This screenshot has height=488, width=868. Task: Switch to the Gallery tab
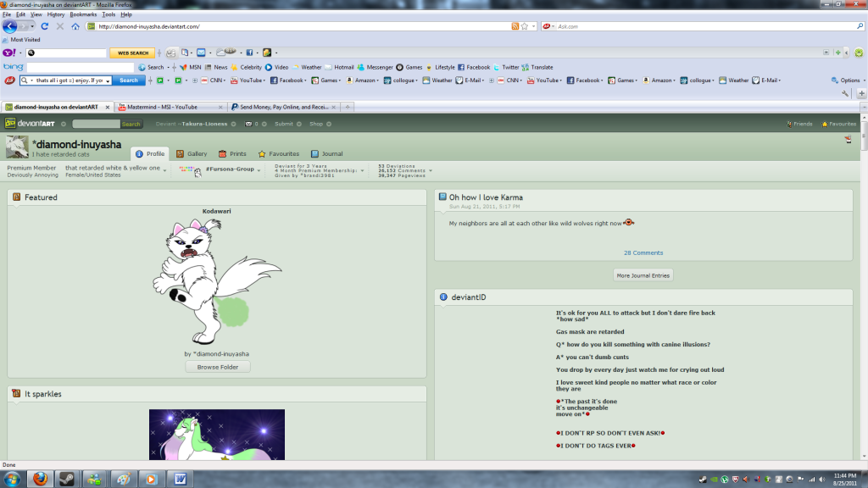[x=192, y=154]
